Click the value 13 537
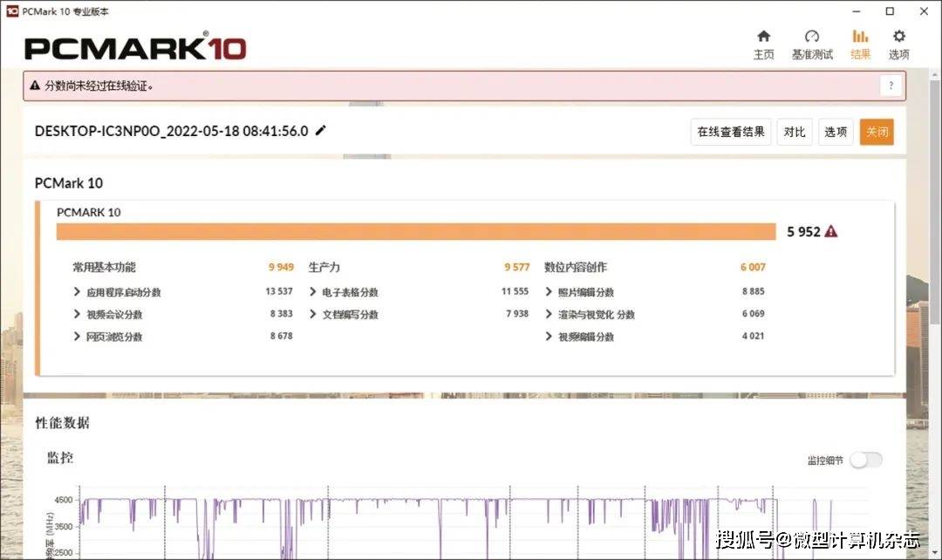 pos(279,291)
